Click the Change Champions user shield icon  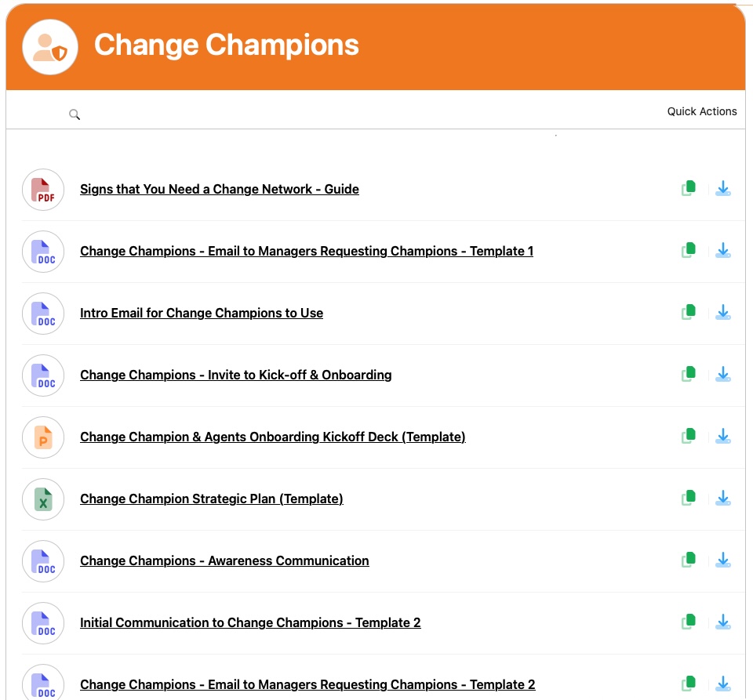tap(50, 47)
